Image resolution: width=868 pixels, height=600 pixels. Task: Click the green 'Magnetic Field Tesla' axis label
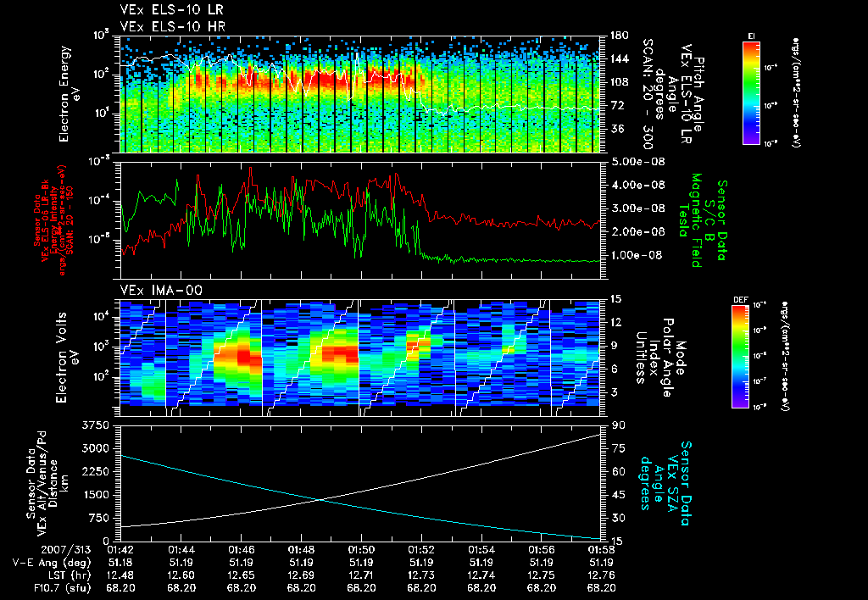(x=690, y=220)
